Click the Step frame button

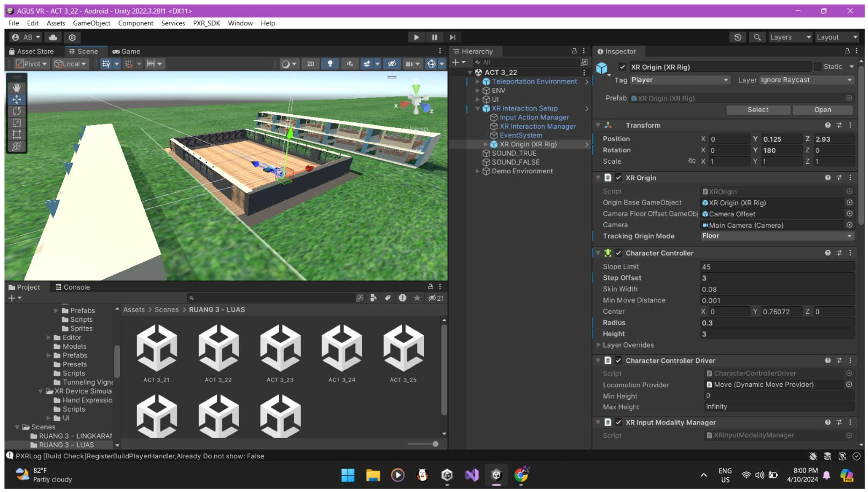[452, 37]
